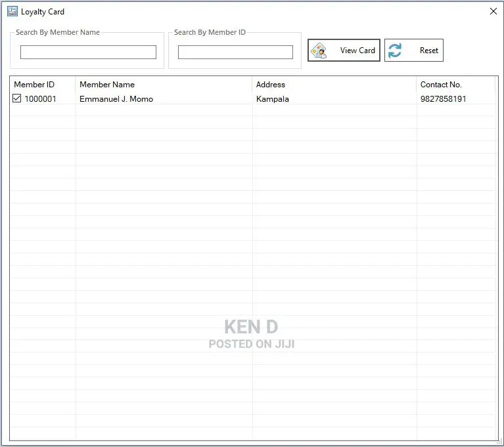Click the member card icon on View Card
The height and width of the screenshot is (447, 504).
[x=319, y=51]
